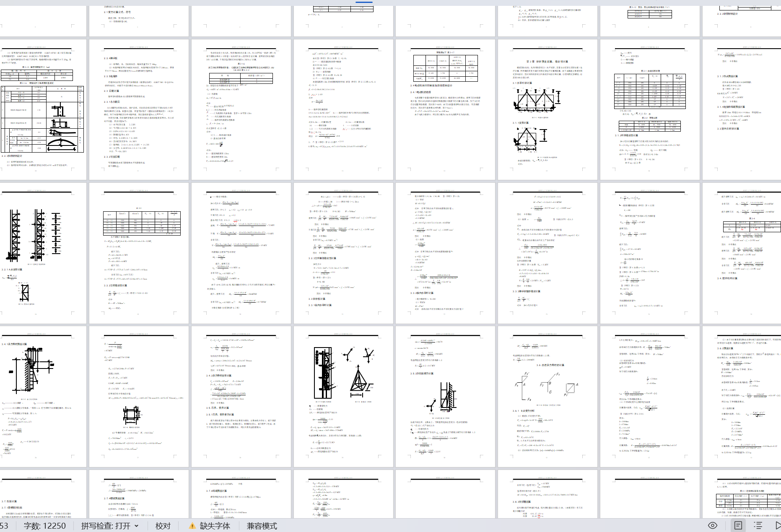Viewport: 781px width, 532px height.
Task: Click the heading 3.7 校验计算
Action: pos(9,501)
